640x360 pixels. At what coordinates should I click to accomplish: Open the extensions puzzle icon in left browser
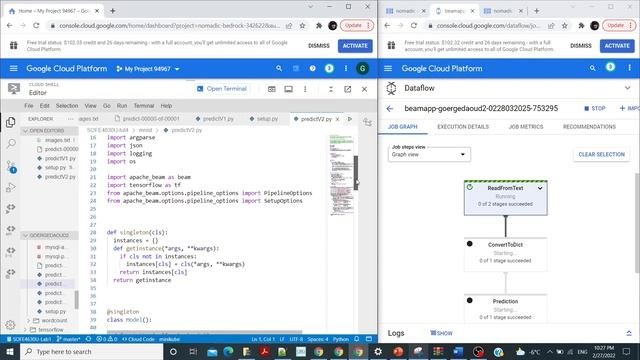tap(319, 25)
